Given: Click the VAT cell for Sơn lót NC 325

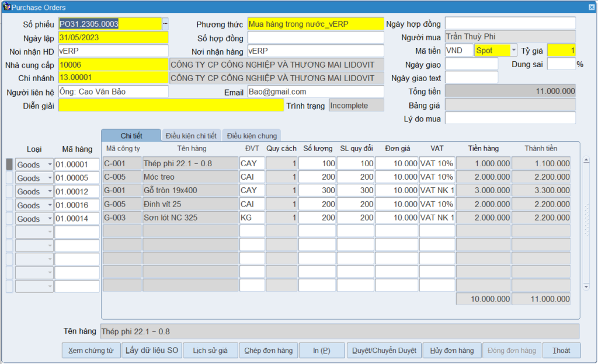Looking at the screenshot, I should (x=437, y=218).
